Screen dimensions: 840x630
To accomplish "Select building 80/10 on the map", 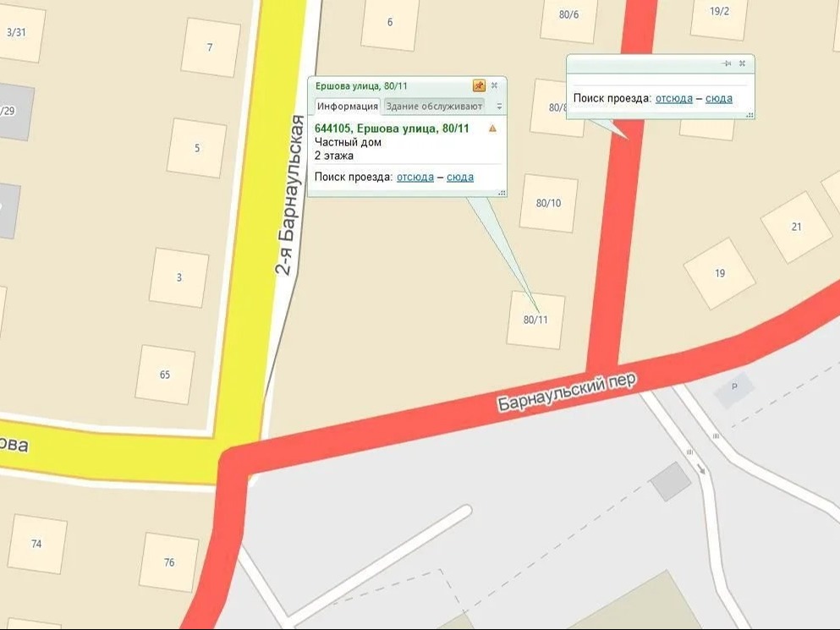I will pos(548,203).
